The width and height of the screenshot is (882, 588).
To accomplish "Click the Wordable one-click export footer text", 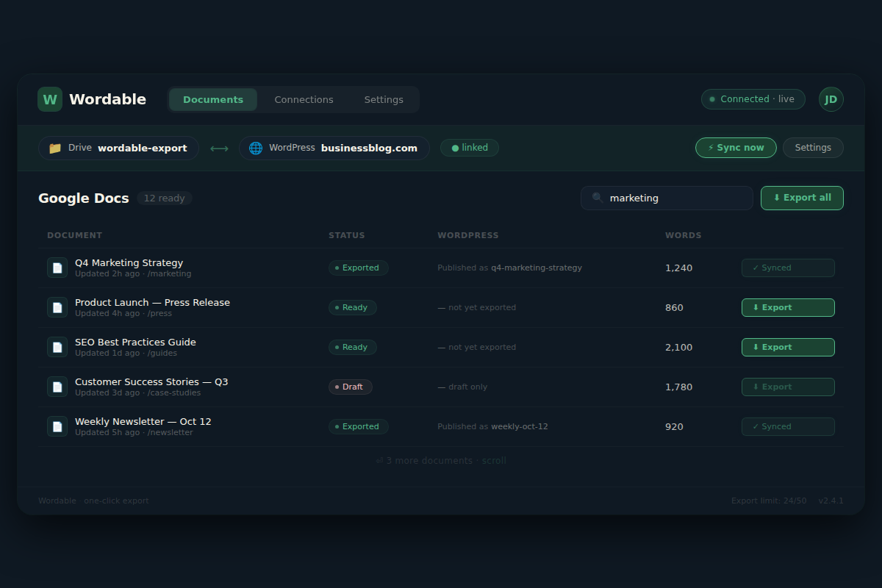I will (93, 501).
